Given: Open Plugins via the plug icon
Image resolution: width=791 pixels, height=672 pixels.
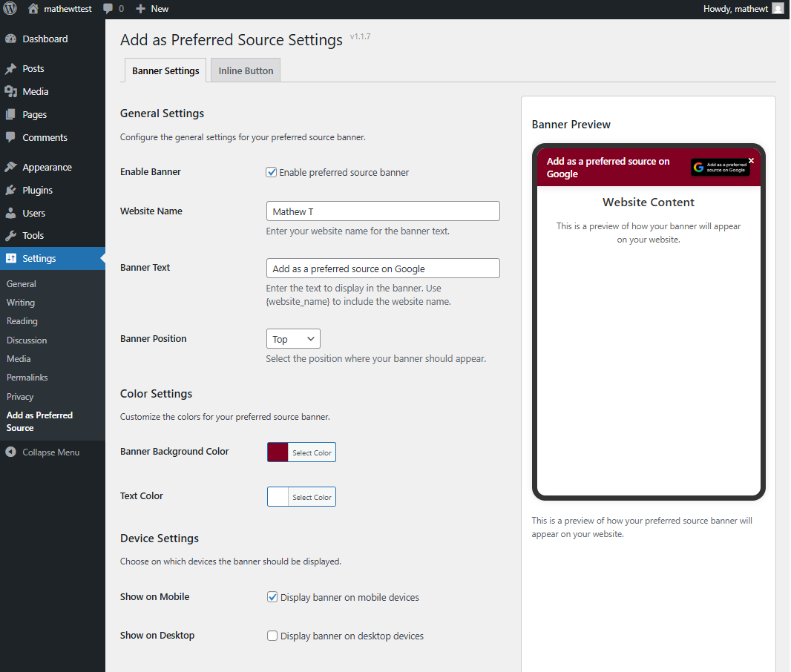Looking at the screenshot, I should tap(10, 191).
